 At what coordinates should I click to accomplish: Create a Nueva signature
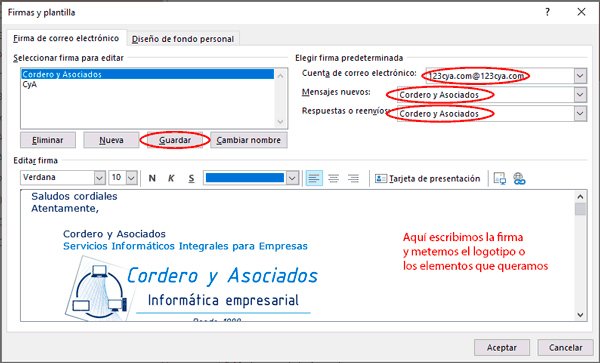pyautogui.click(x=111, y=140)
